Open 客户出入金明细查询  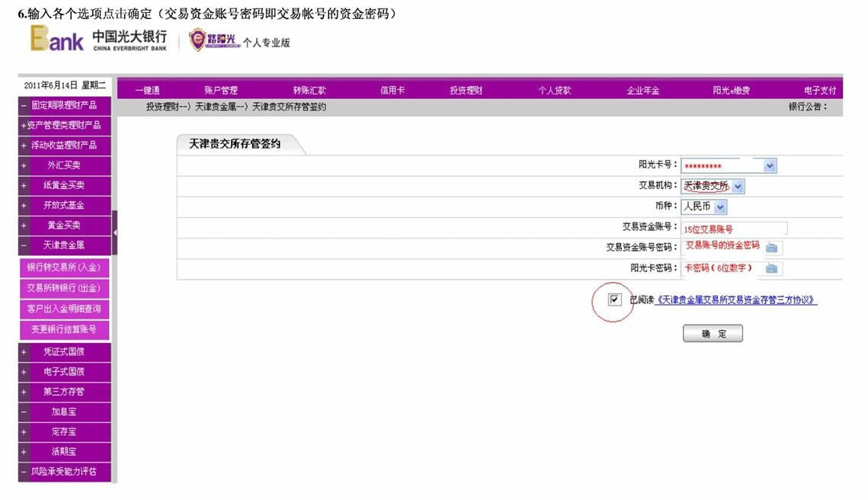64,309
